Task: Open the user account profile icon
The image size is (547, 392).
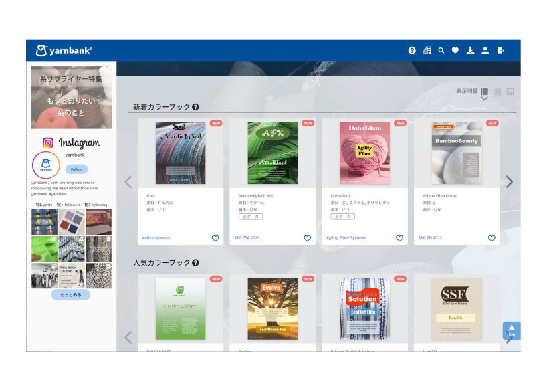Action: coord(485,50)
